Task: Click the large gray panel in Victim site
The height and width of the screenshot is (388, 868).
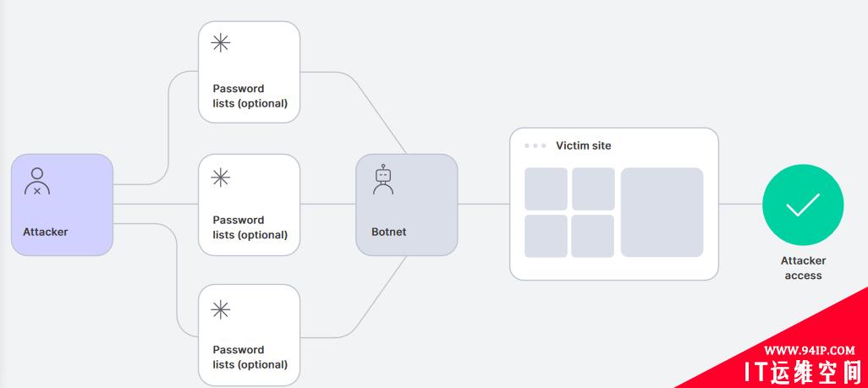Action: coord(662,212)
